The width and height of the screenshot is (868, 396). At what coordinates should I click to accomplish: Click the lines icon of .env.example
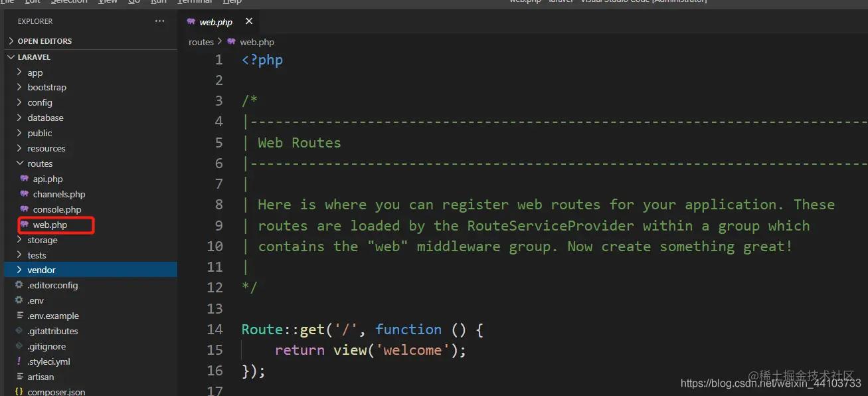pyautogui.click(x=19, y=316)
